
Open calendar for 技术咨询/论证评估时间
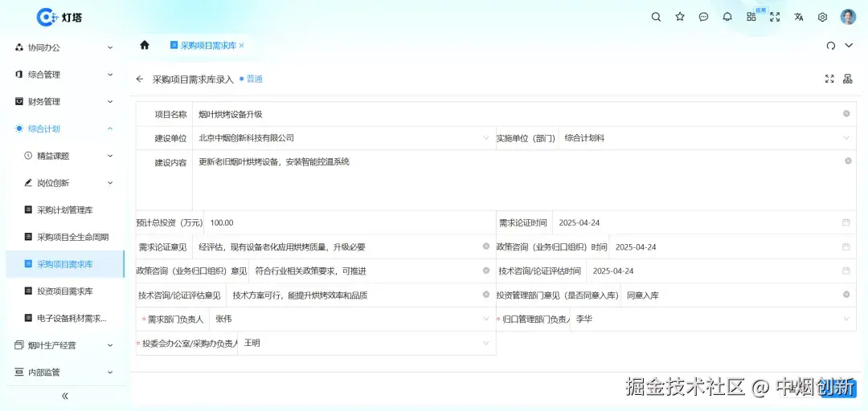[x=845, y=271]
